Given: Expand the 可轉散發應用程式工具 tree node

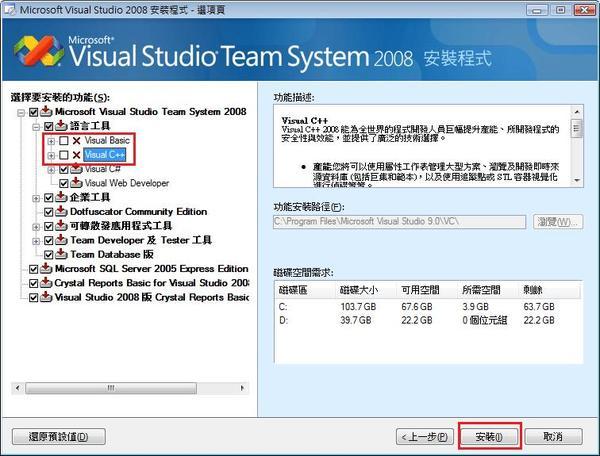Looking at the screenshot, I should tap(36, 227).
